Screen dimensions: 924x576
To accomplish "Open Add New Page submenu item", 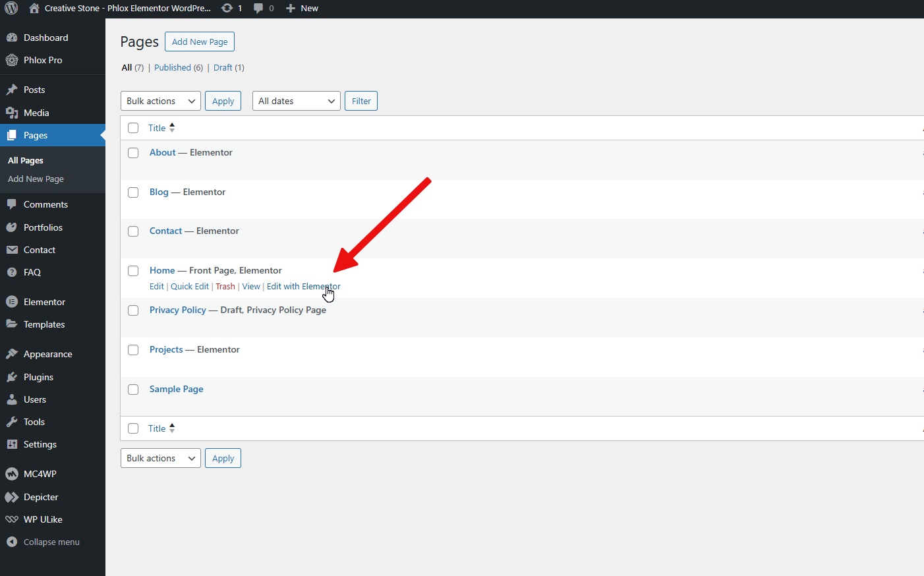I will (36, 179).
